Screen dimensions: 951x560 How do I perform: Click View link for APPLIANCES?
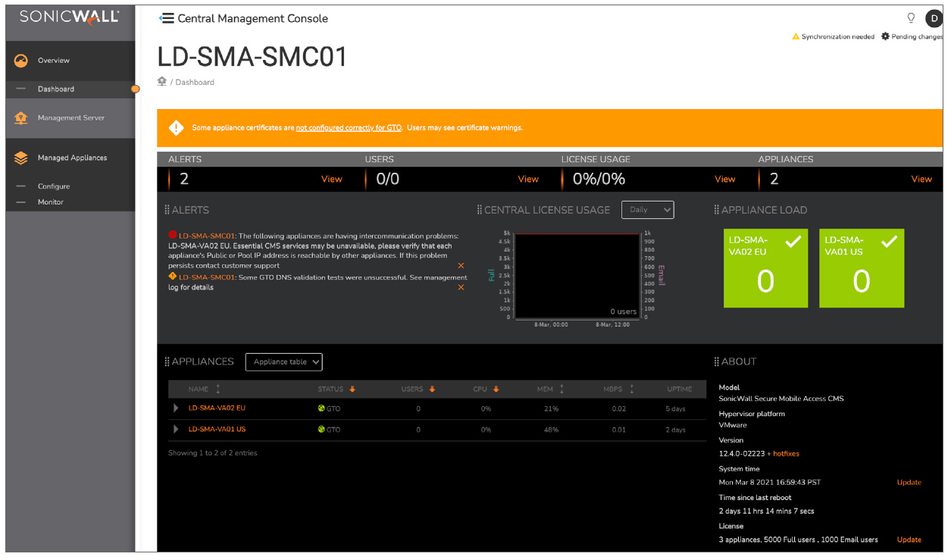[921, 180]
